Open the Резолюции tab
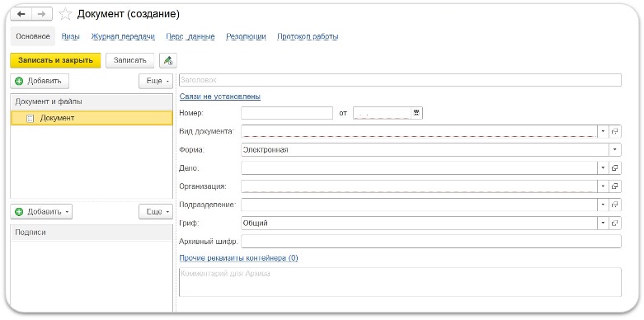 click(246, 36)
